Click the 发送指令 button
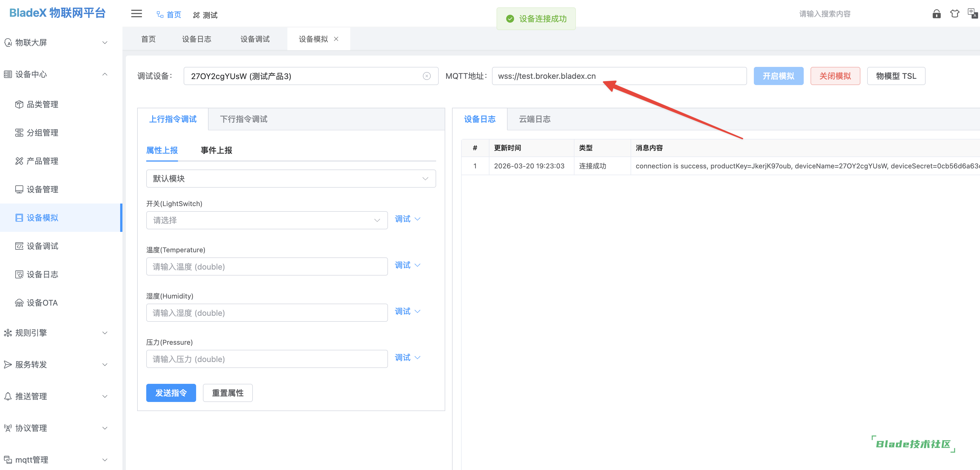The width and height of the screenshot is (980, 470). coord(171,393)
